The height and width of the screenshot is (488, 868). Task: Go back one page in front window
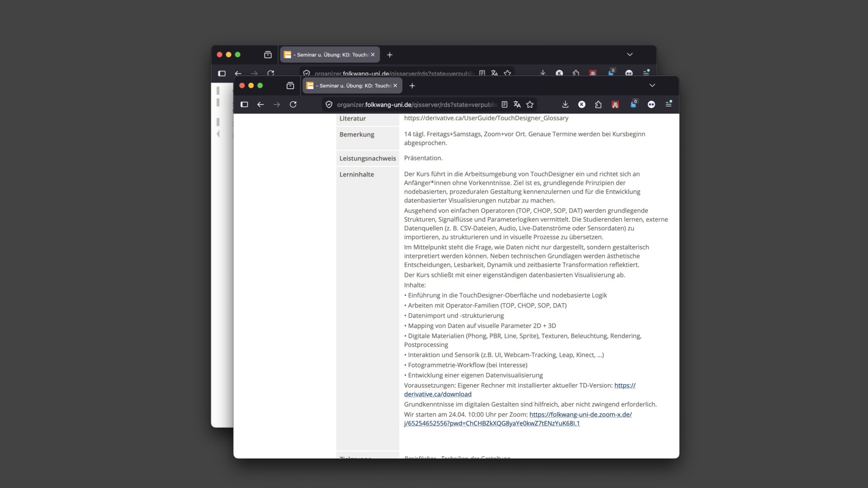tap(260, 104)
